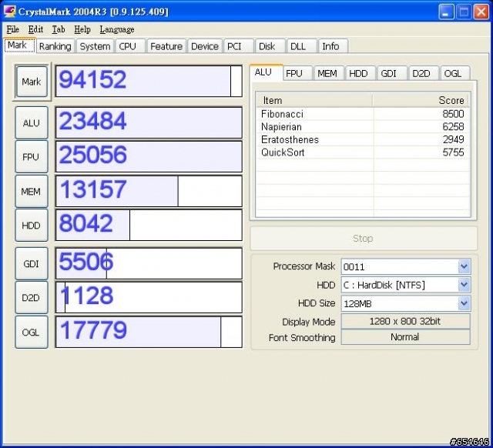This screenshot has width=493, height=448.
Task: Select the top-level Mark tab
Action: pyautogui.click(x=20, y=45)
